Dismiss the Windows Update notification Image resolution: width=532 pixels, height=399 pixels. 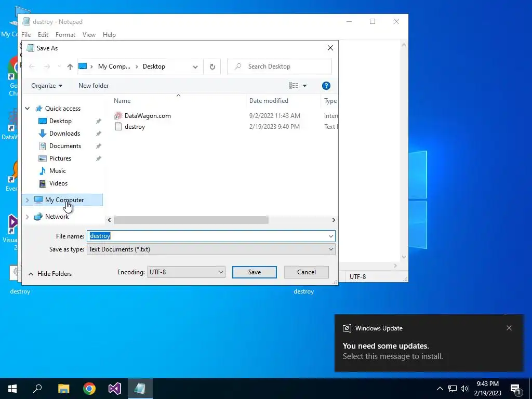[509, 328]
